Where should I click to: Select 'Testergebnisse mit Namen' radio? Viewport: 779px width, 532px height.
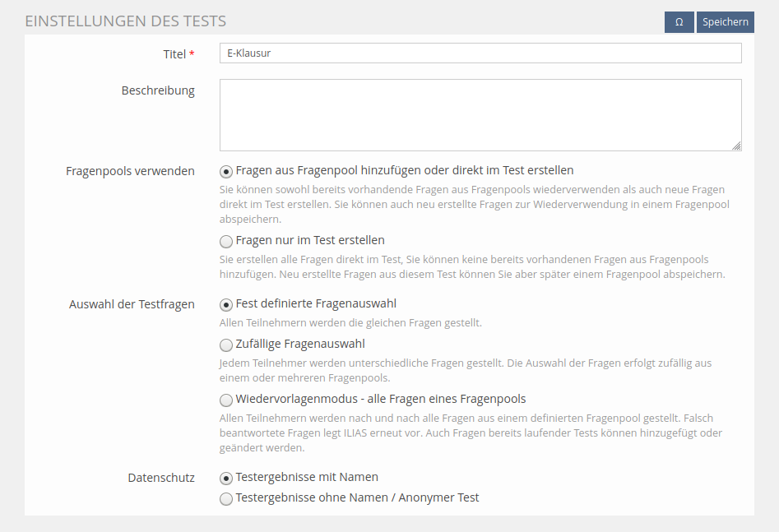[x=226, y=479]
